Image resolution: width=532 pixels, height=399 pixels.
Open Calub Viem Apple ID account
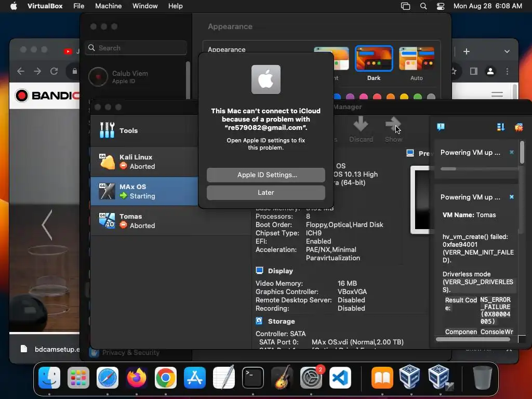click(x=136, y=77)
